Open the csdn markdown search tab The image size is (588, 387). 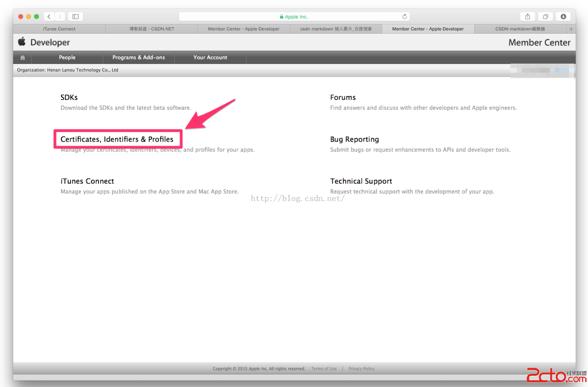coord(336,29)
